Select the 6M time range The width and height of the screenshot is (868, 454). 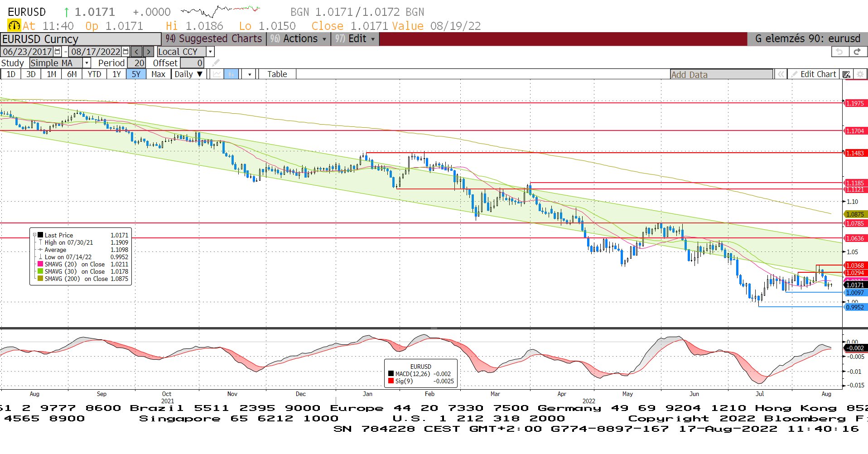click(72, 74)
